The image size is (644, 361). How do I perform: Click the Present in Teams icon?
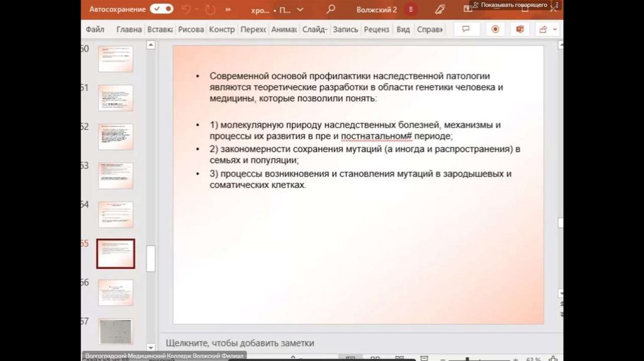[x=520, y=30]
